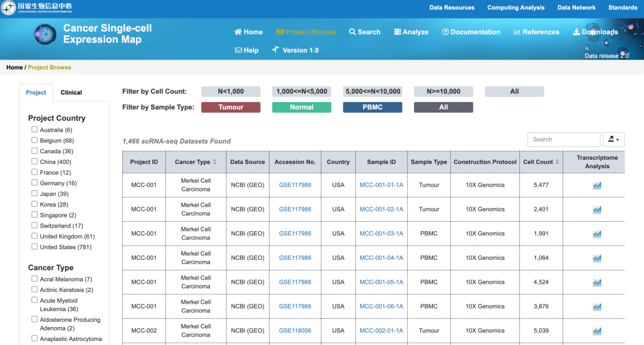Check the China (400) country filter
Screen dimensions: 644x345
35,161
